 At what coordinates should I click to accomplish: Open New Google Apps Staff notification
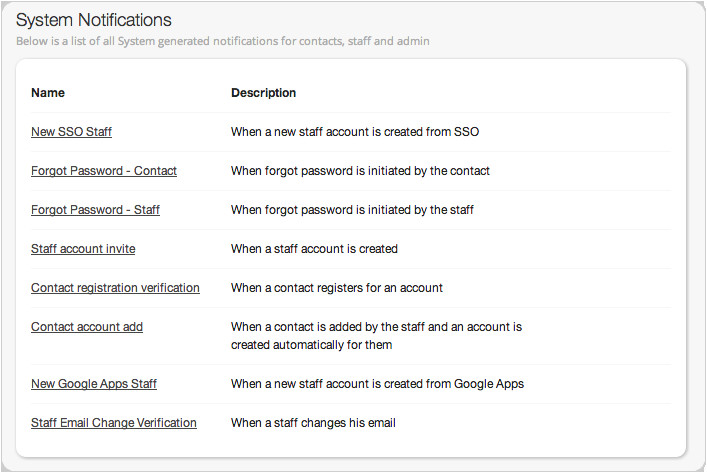tap(94, 384)
